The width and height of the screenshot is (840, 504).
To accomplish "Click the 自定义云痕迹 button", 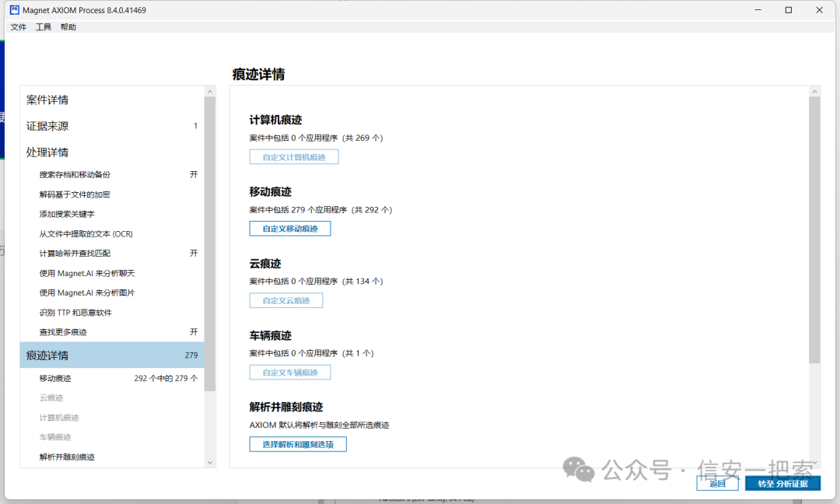I will click(286, 300).
